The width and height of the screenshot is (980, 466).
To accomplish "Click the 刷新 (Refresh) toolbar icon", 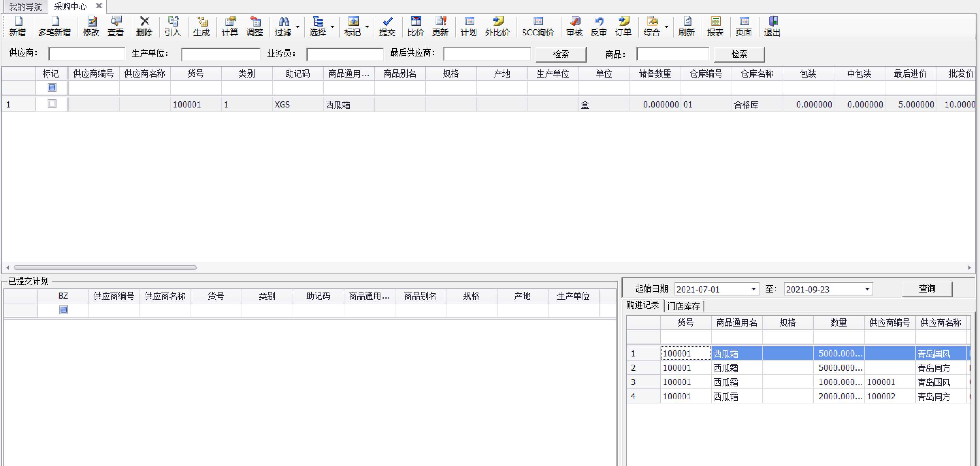I will [x=687, y=26].
